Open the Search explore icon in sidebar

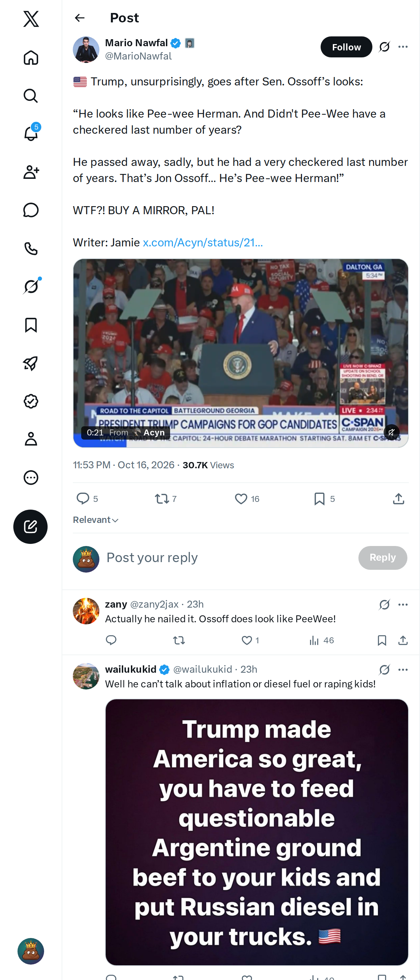[31, 96]
